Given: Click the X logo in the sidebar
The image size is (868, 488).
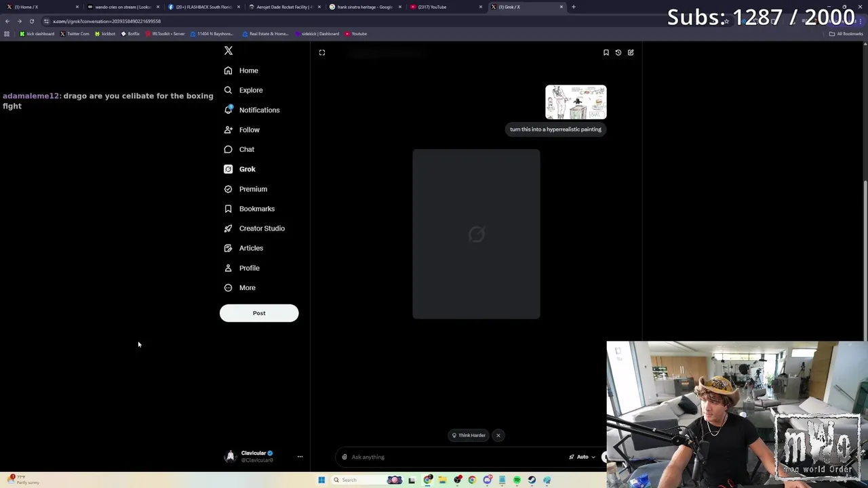Looking at the screenshot, I should click(x=229, y=51).
